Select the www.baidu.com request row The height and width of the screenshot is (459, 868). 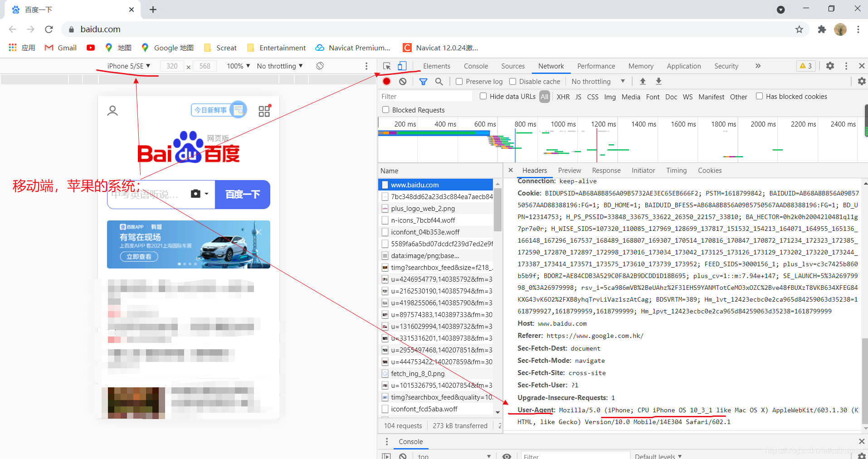point(435,185)
